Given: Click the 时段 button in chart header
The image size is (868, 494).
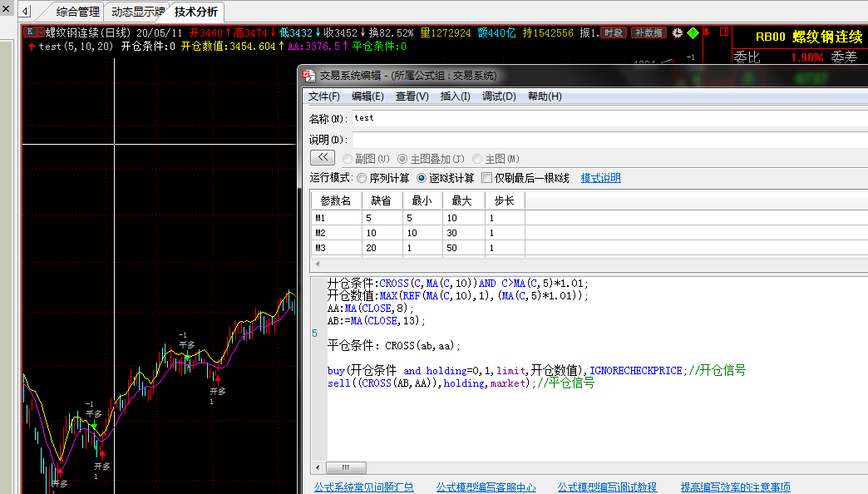Looking at the screenshot, I should (614, 32).
